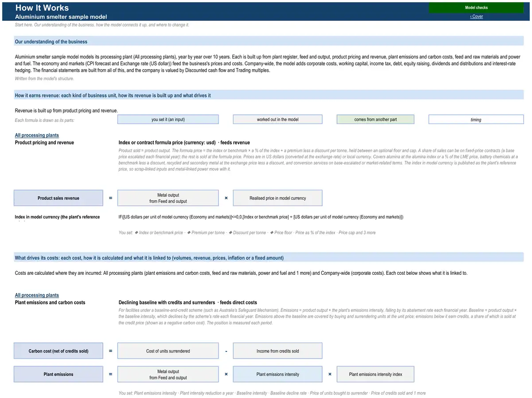Select the 'Plant emissions intensity' input box

click(278, 374)
